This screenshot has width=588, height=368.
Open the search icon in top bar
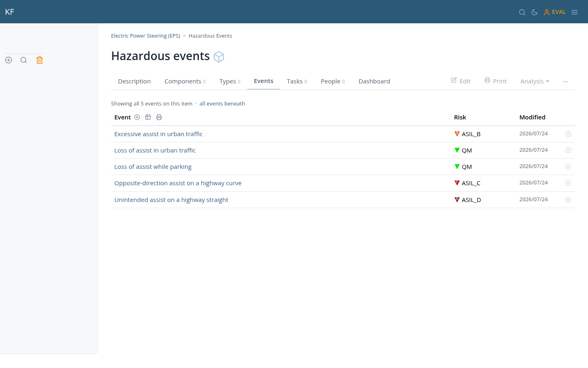tap(522, 12)
